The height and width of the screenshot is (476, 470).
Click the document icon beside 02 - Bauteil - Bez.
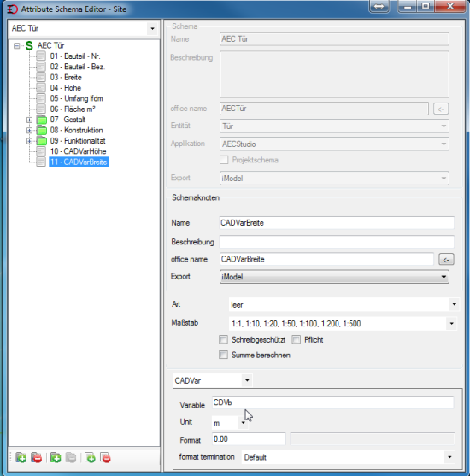[41, 67]
